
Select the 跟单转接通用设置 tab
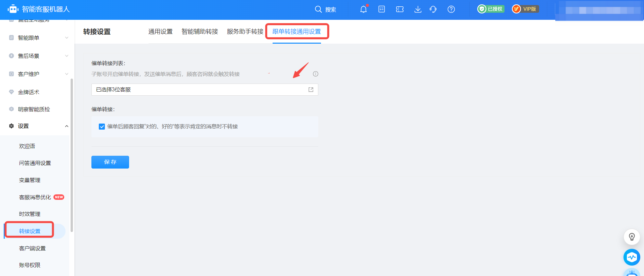point(296,32)
